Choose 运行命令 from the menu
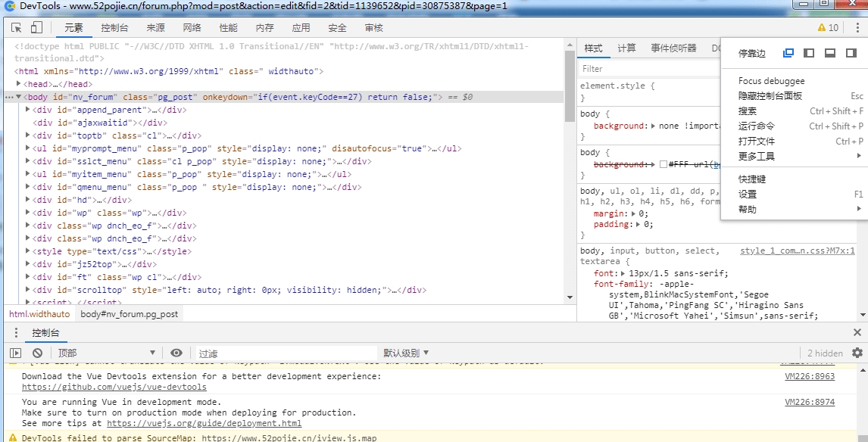The image size is (868, 442). [x=795, y=126]
